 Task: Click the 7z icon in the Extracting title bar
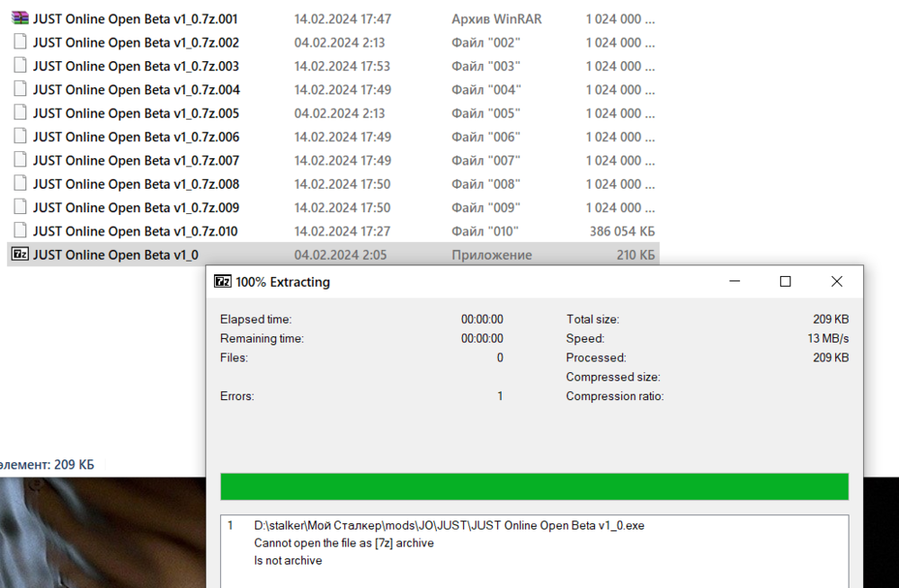coord(222,281)
